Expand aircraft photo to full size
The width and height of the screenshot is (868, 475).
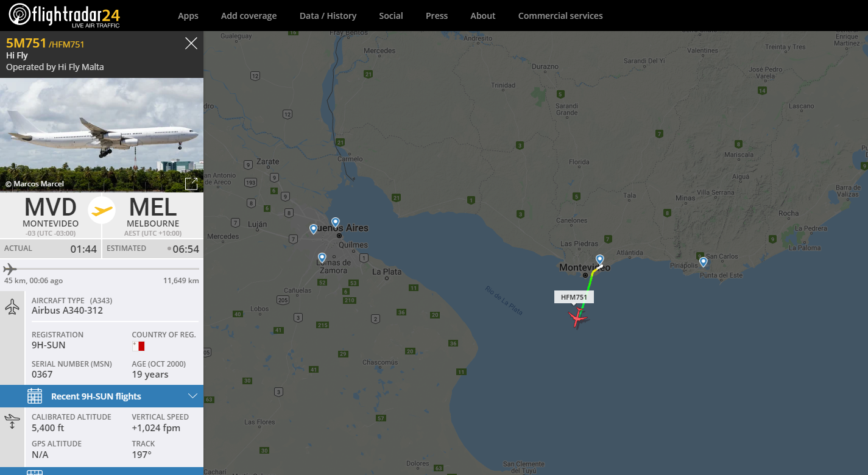point(191,183)
